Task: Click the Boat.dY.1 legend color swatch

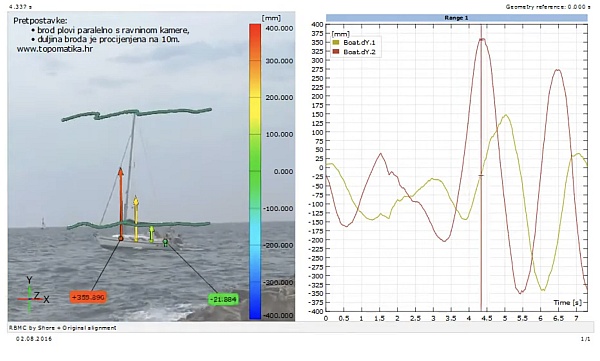Action: (337, 42)
